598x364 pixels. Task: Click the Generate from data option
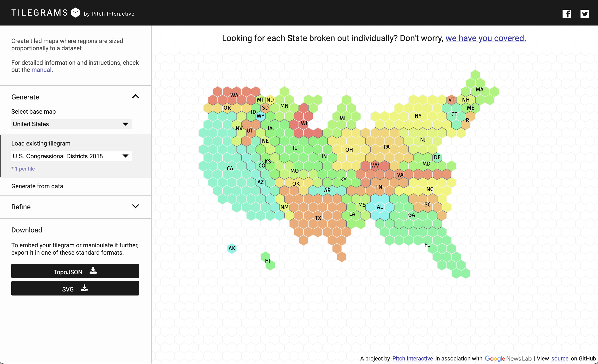[x=37, y=186]
